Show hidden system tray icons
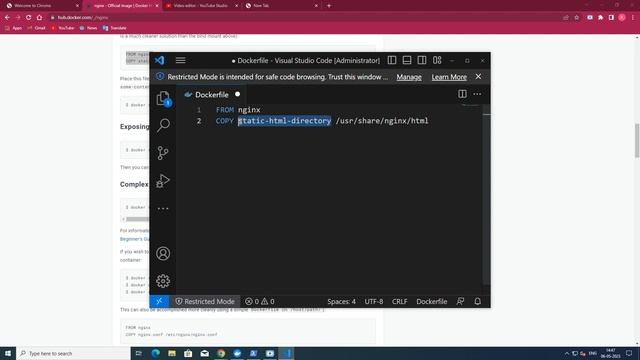Viewport: 640px width, 360px height. 567,353
